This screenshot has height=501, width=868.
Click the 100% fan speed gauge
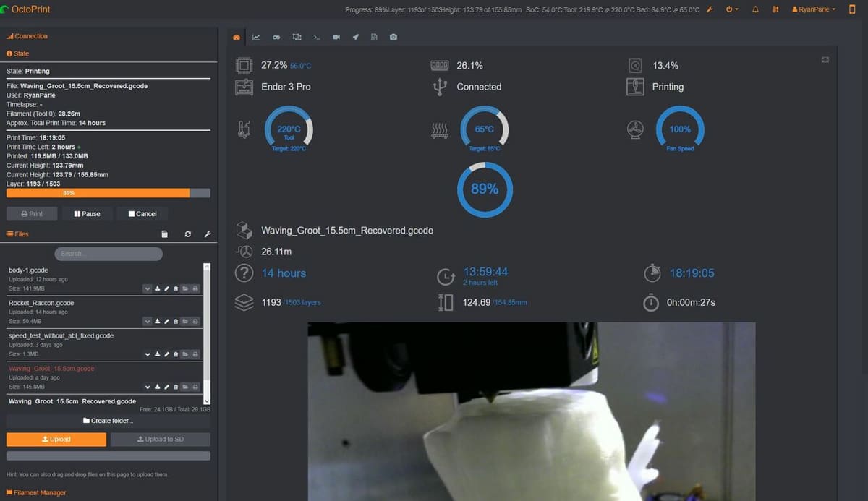[x=680, y=129]
